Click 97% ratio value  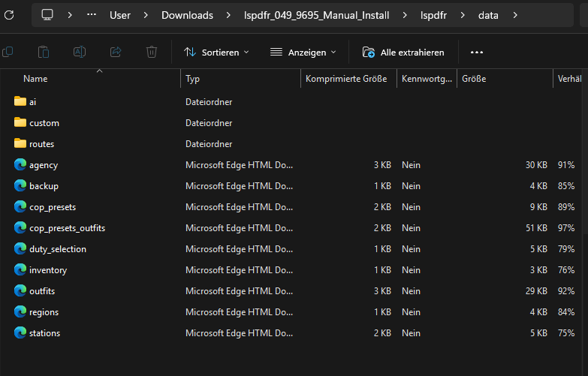tap(566, 228)
